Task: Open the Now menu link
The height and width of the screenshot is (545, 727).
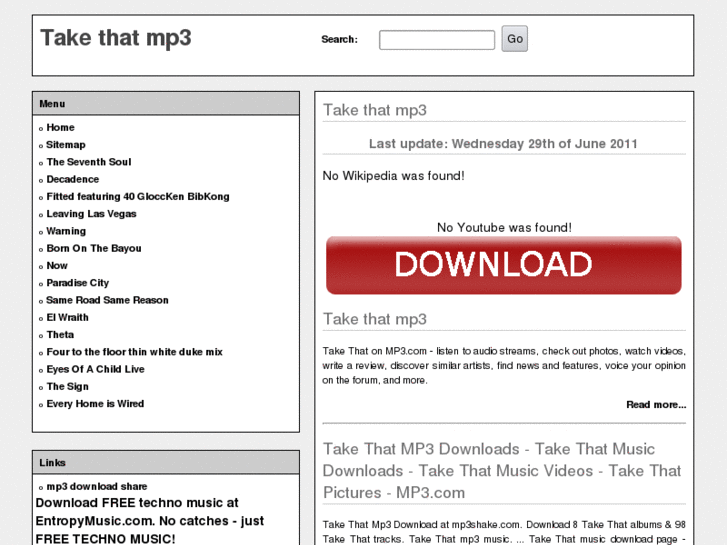Action: 57,266
